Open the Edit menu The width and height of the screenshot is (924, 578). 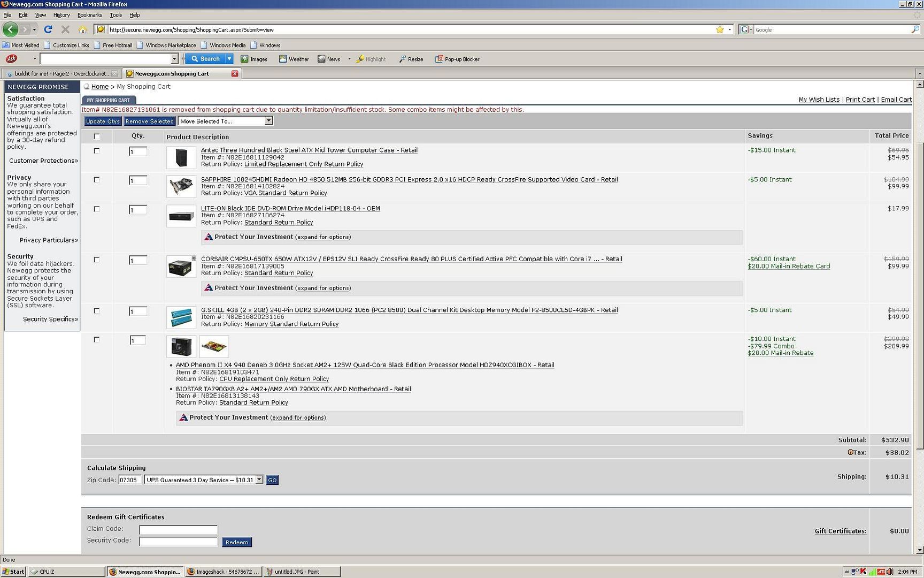pos(23,15)
